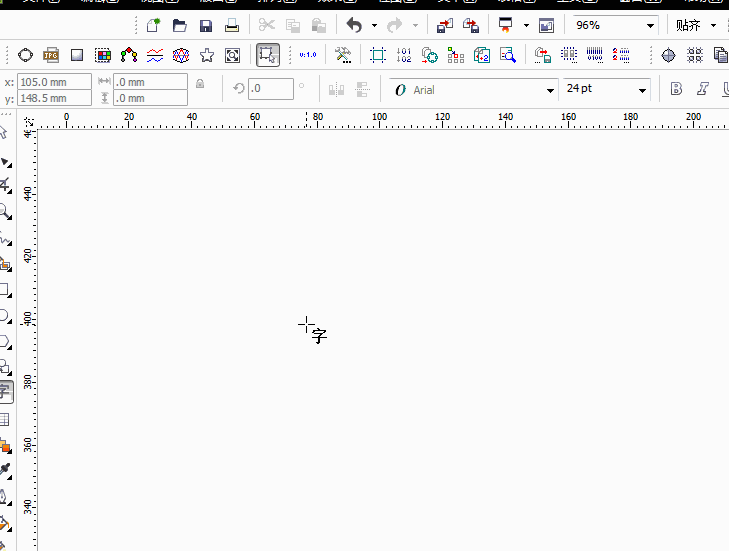Screen dimensions: 729x551
Task: Click the 01 02 numbering icon
Action: [x=404, y=55]
